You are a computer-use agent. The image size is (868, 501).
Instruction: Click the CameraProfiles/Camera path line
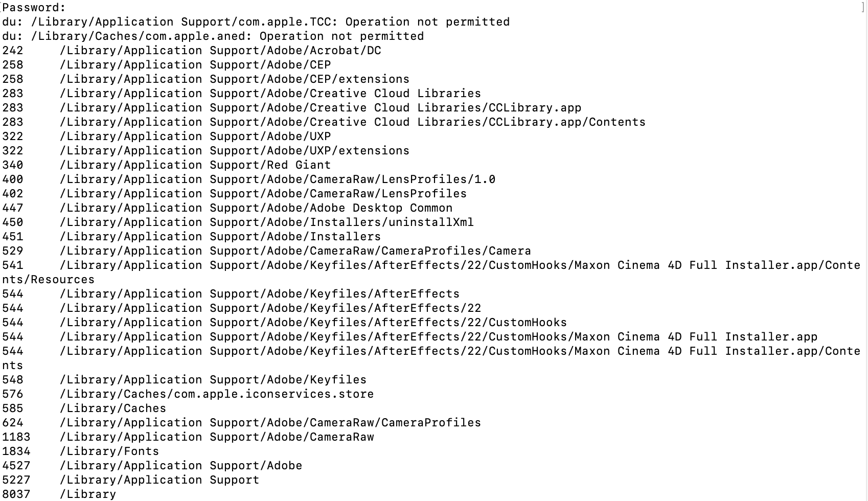pyautogui.click(x=295, y=251)
